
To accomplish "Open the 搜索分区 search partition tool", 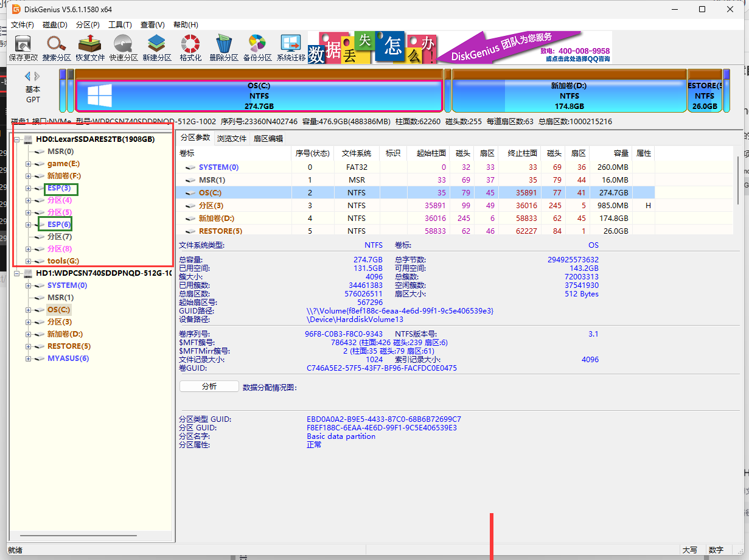I will coord(57,48).
